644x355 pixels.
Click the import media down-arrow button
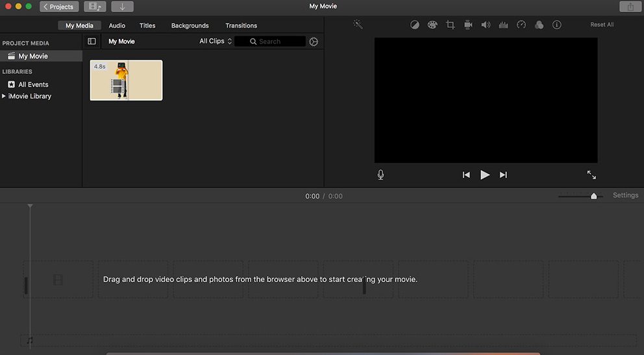click(x=123, y=6)
